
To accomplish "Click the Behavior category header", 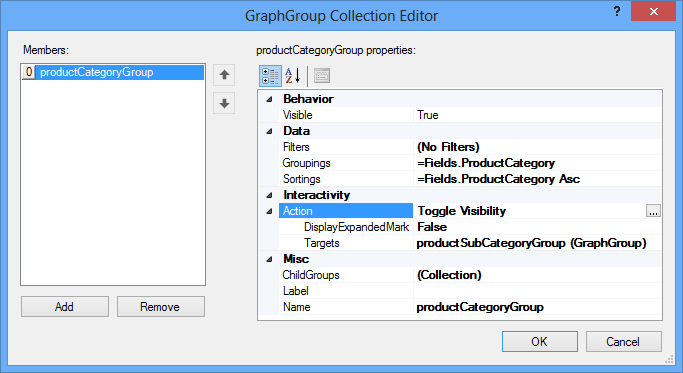I will (x=308, y=99).
